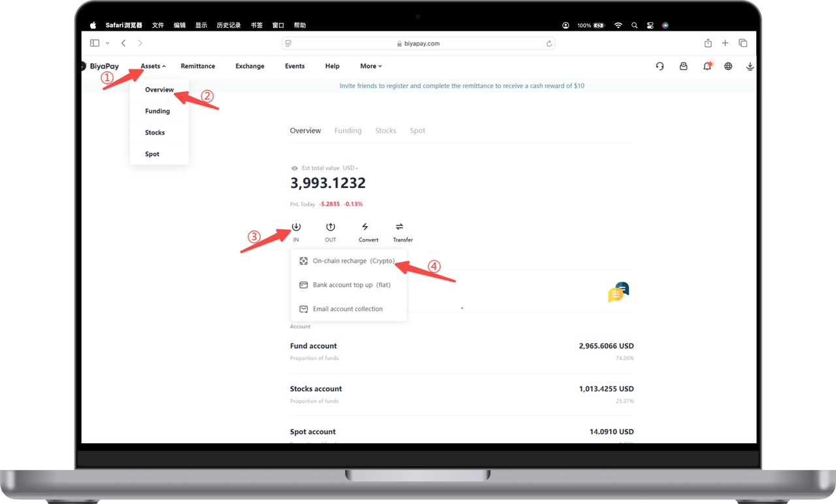
Task: Open Remittance in the navigation
Action: point(198,66)
